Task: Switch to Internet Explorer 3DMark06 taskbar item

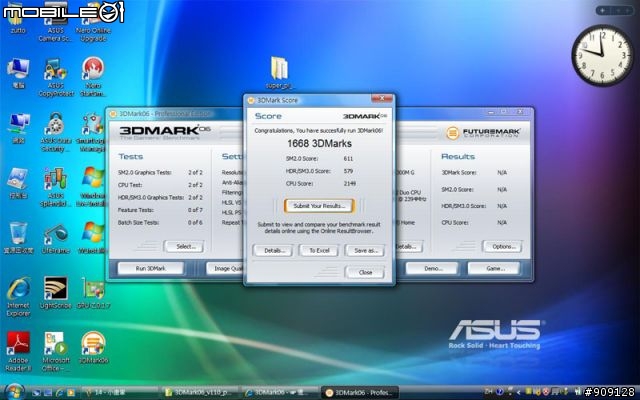Action: pyautogui.click(x=279, y=393)
